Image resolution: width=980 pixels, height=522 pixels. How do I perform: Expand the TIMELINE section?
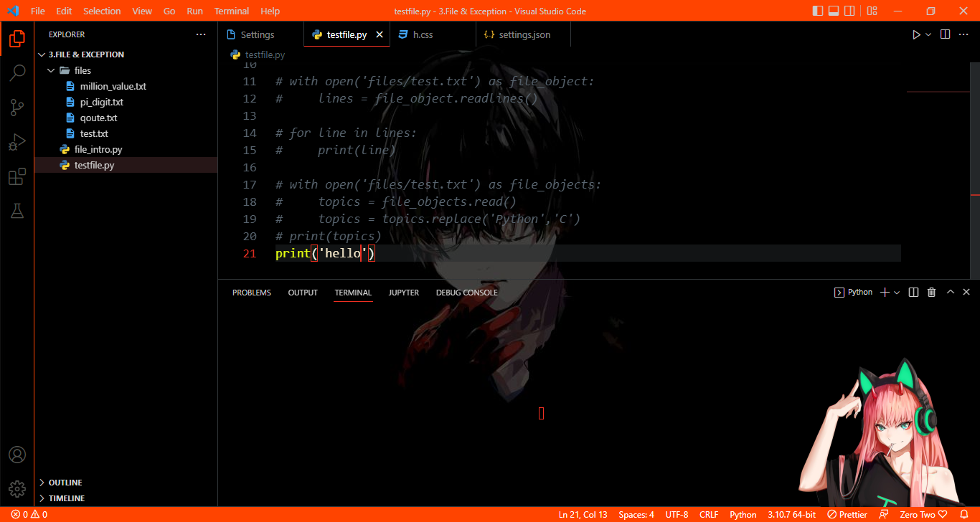[67, 498]
